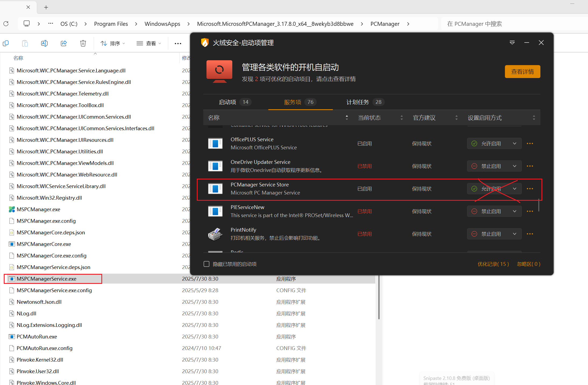588x385 pixels.
Task: Click the copy icon in the Explorer toolbar
Action: click(x=6, y=43)
